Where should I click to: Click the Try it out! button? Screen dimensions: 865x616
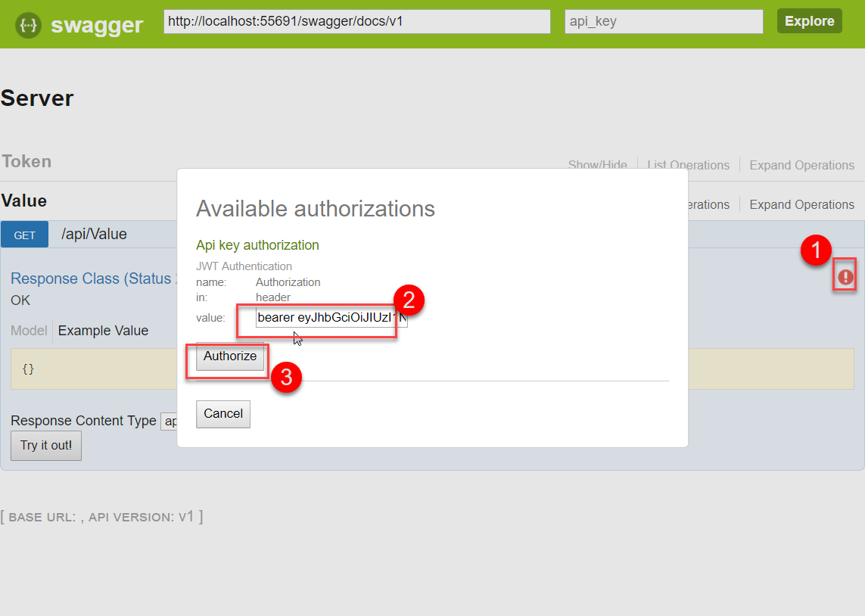click(46, 446)
